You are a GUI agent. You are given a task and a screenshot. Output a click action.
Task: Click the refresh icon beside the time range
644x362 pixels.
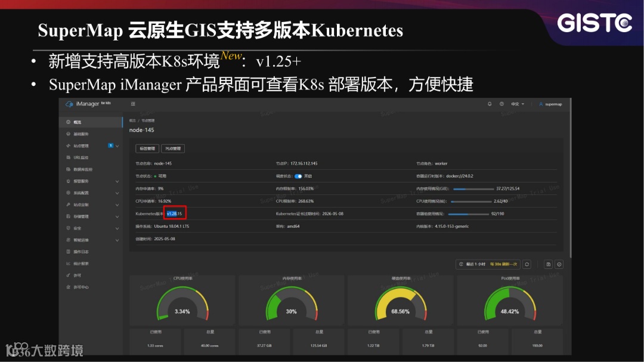click(527, 264)
